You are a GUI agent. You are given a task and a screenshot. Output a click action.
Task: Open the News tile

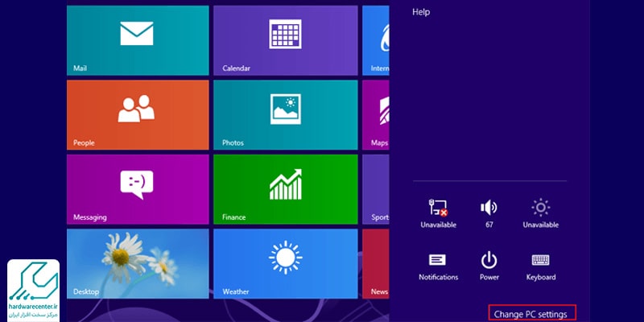click(x=376, y=264)
